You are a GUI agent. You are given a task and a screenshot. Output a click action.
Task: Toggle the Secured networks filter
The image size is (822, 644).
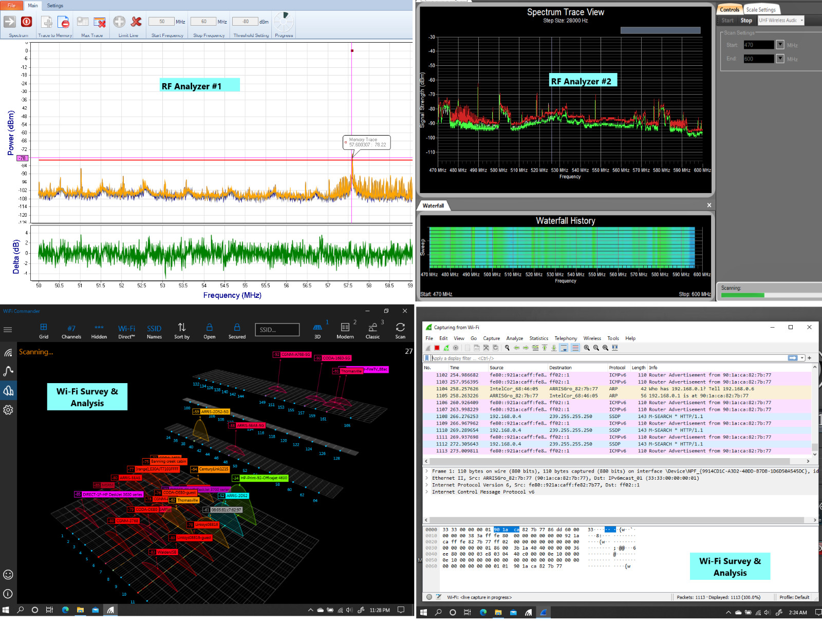coord(237,330)
